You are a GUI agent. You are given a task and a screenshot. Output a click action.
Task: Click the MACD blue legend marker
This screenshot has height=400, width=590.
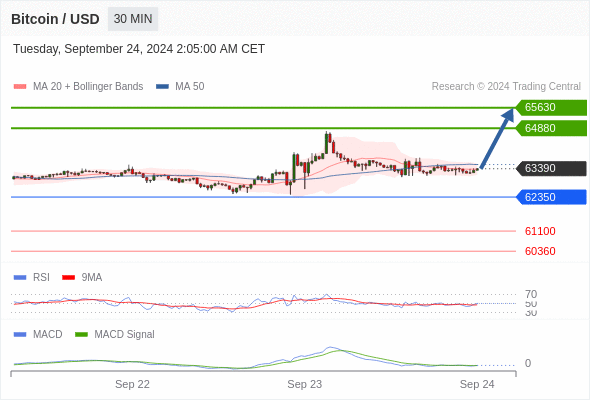pyautogui.click(x=20, y=335)
